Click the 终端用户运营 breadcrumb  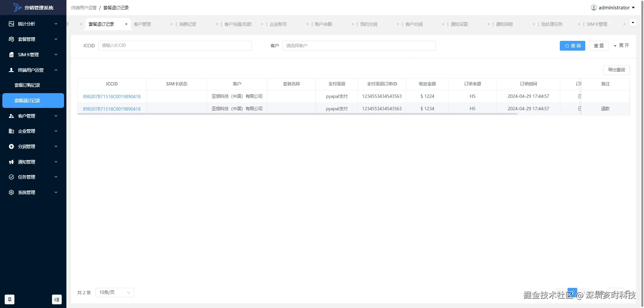[84, 8]
